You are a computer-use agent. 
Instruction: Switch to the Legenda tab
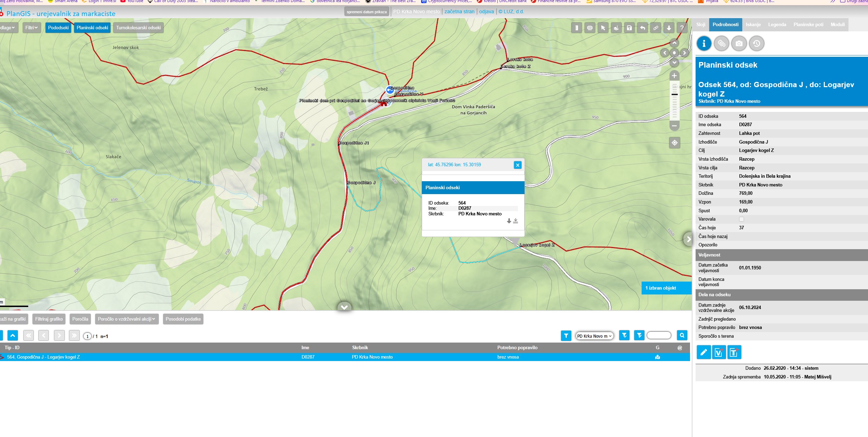777,25
